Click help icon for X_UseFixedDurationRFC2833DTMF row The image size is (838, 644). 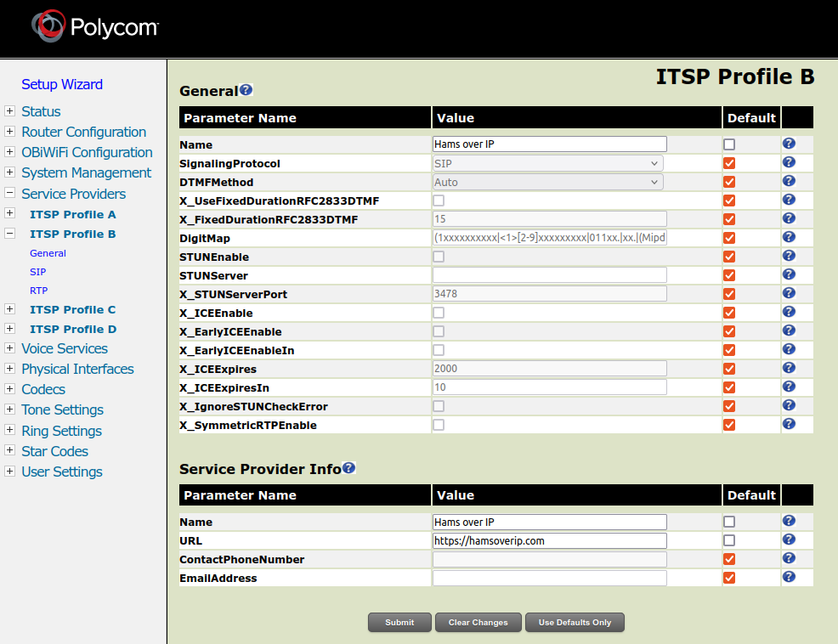click(x=789, y=200)
